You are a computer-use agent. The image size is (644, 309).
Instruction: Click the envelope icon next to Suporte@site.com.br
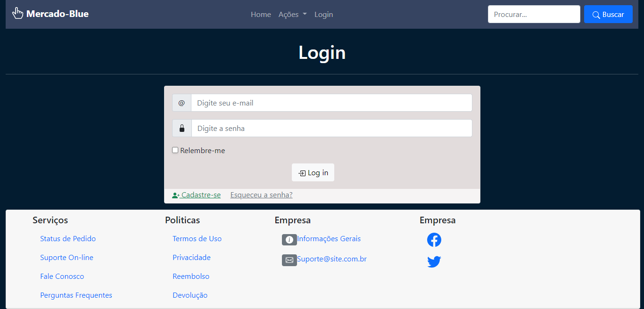[x=289, y=260]
